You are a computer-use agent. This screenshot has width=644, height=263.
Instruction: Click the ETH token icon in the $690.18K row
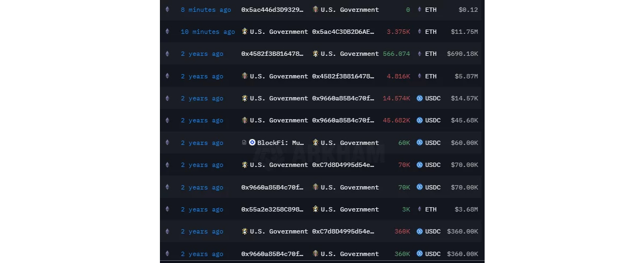(x=420, y=54)
